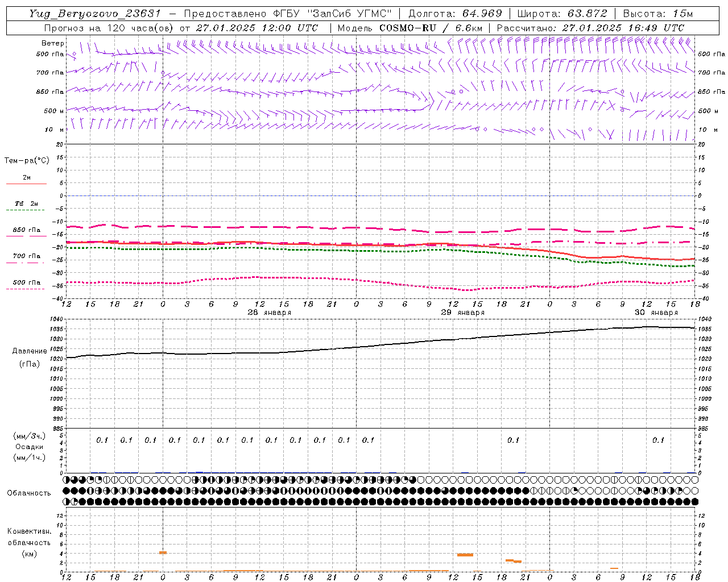
Task: Click the Рассчитано: 27.01.2025 16:49 UTC text
Action: coord(590,28)
